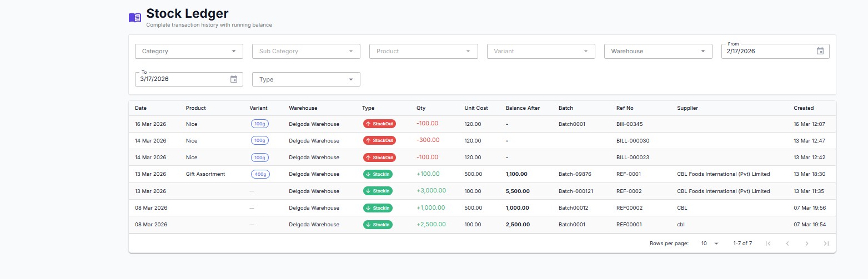Click 100g variant chip in Bill-00345 row

pyautogui.click(x=260, y=124)
